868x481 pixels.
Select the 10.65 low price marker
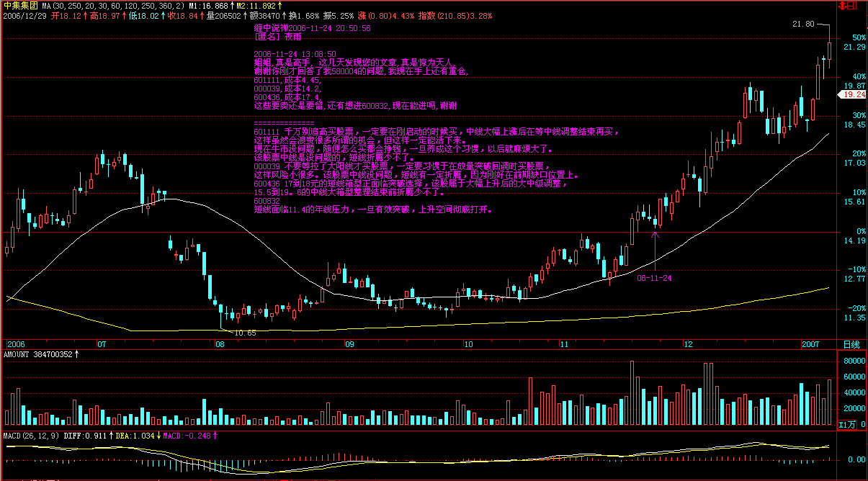click(245, 333)
